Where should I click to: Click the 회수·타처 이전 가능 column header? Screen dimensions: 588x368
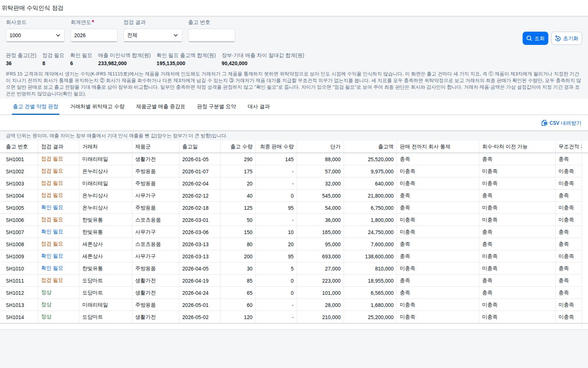coord(517,147)
